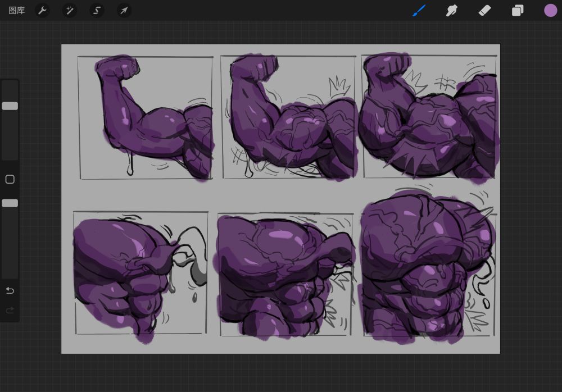This screenshot has width=562, height=392.
Task: Open the Adjustments magic wand menu
Action: click(70, 11)
